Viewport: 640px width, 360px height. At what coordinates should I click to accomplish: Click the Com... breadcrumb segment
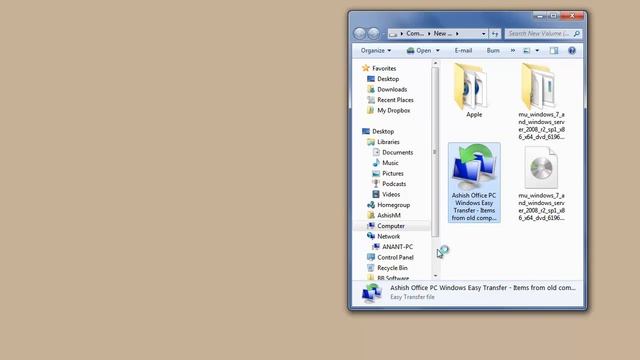[415, 33]
